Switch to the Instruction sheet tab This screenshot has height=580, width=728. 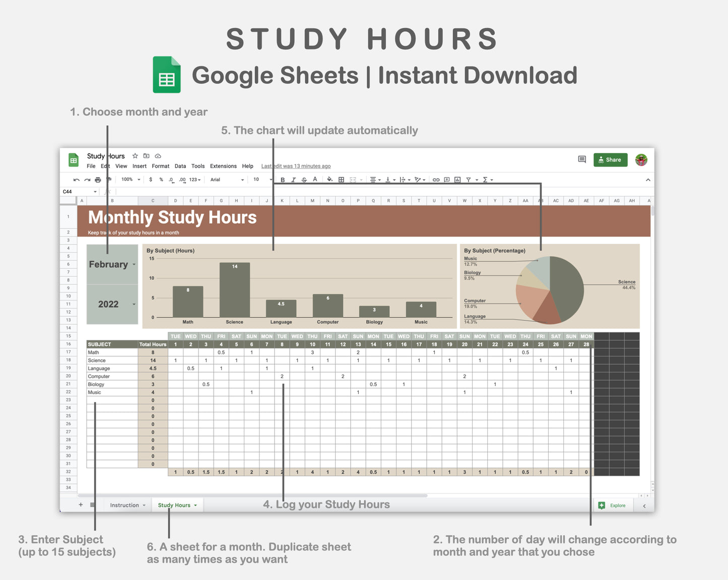tap(124, 505)
